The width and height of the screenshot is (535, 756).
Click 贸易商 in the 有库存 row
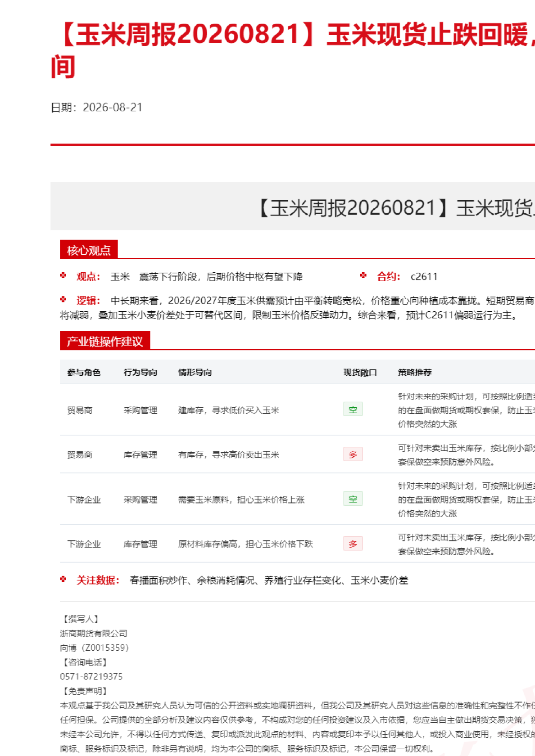[x=80, y=454]
